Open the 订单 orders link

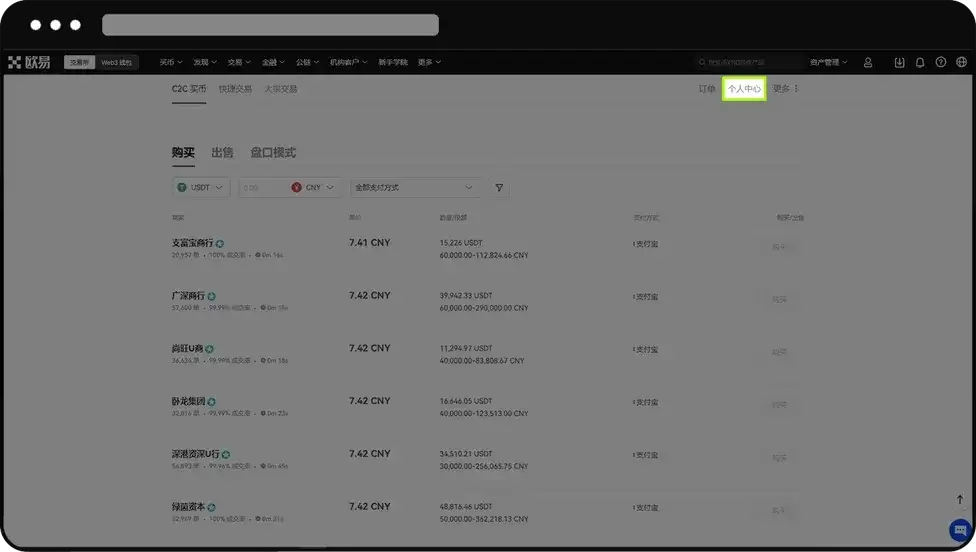(706, 89)
